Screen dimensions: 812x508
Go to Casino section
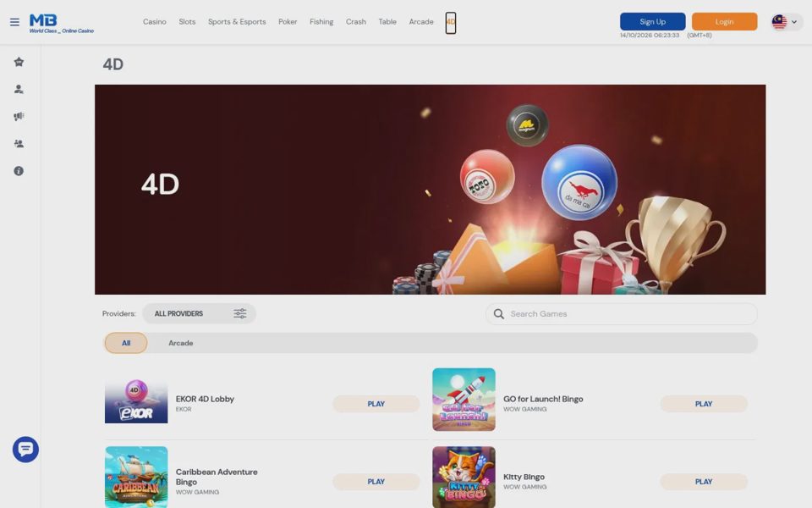click(154, 22)
